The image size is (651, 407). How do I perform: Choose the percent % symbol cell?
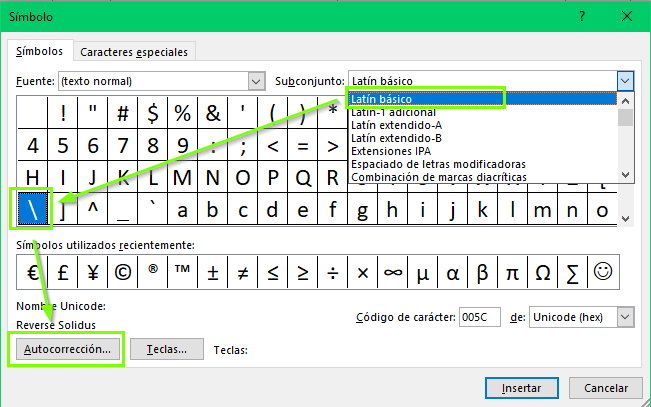pos(183,113)
